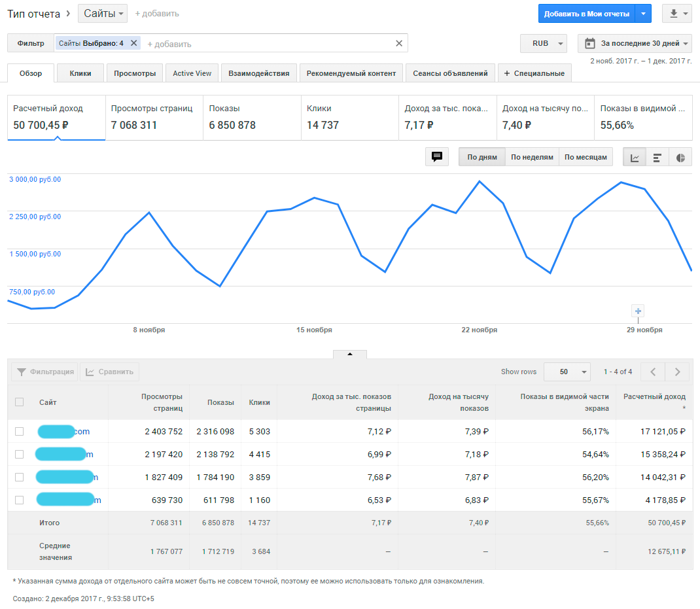Tick the checkbox for first site row
The width and height of the screenshot is (700, 609).
pos(20,431)
